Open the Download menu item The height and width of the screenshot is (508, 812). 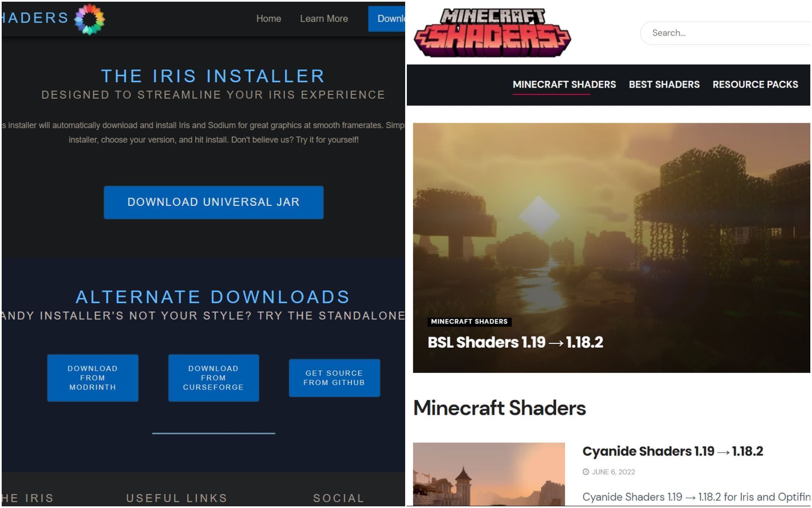tap(391, 19)
